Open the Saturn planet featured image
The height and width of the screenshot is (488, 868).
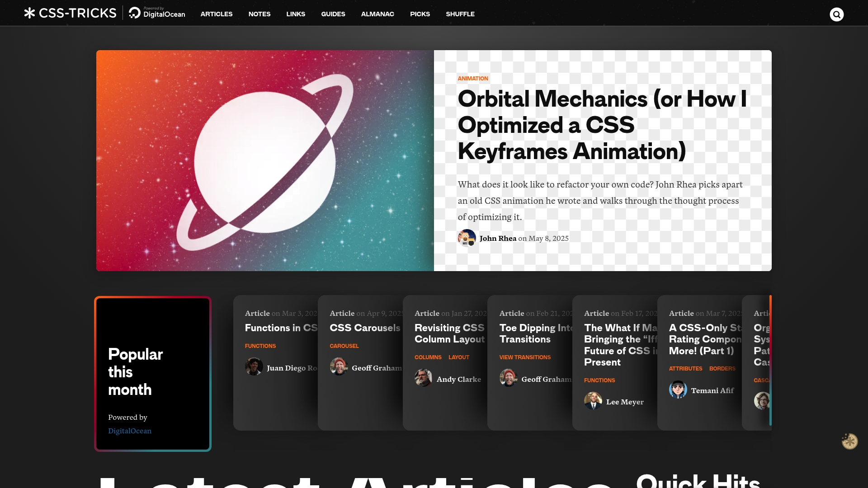point(265,160)
